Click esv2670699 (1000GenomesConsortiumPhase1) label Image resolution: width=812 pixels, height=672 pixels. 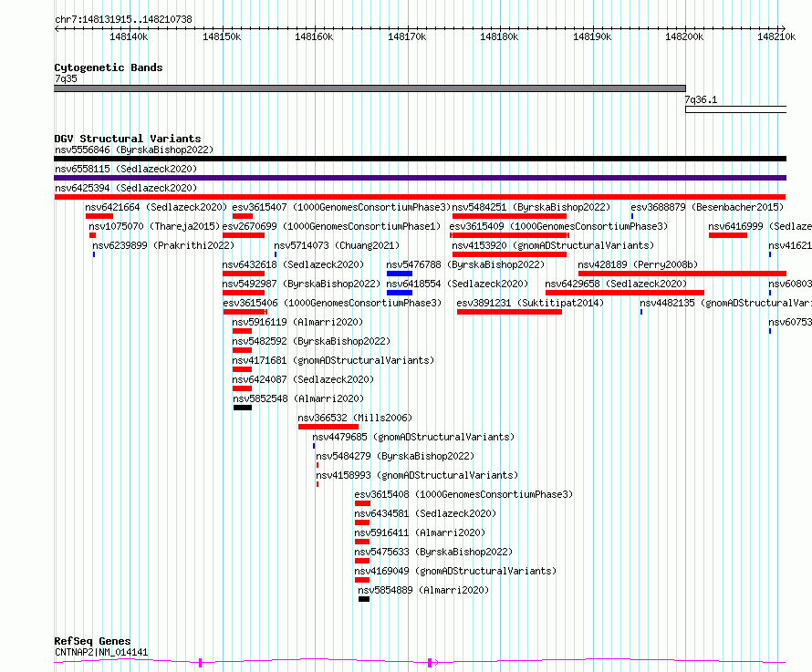coord(331,226)
